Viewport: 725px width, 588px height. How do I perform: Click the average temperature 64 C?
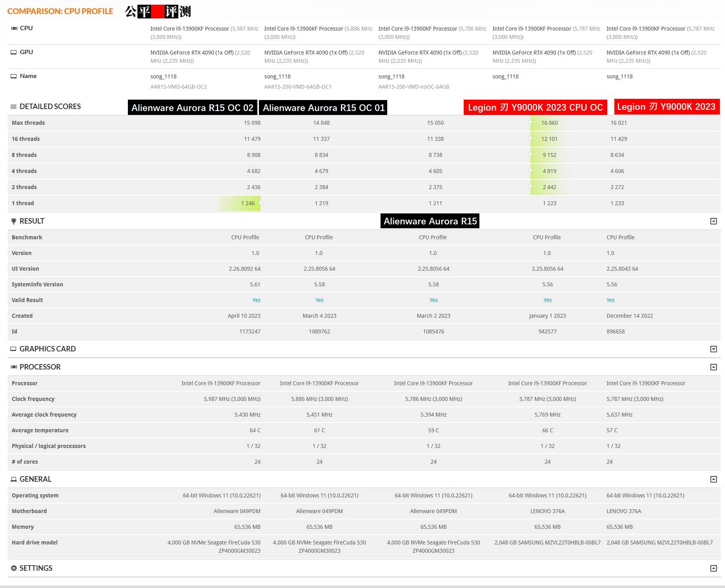pos(255,430)
